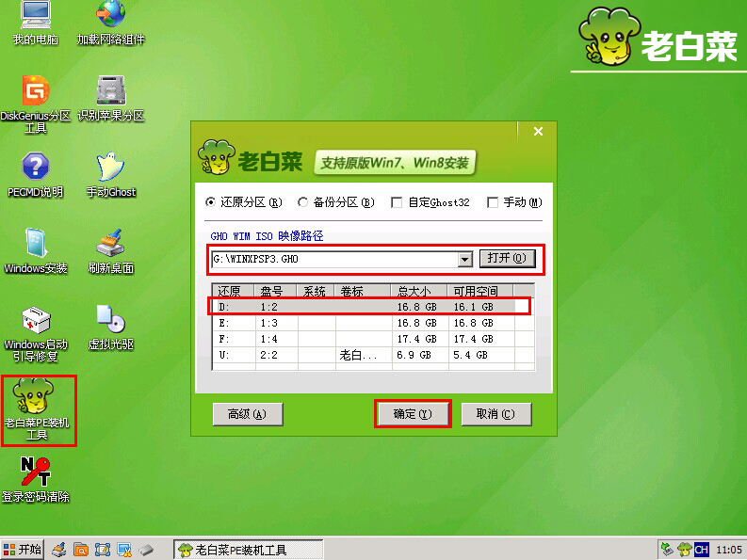Click the 系统 column header
This screenshot has height=560, width=747.
316,291
